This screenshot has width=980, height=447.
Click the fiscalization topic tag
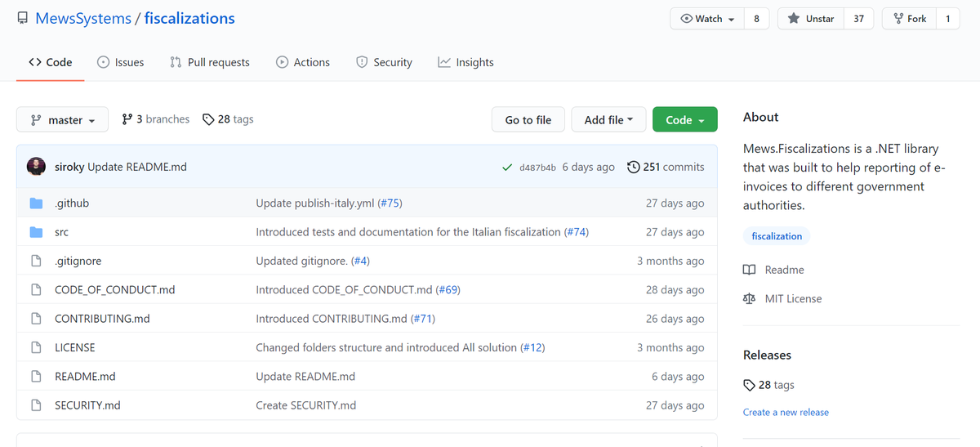777,236
